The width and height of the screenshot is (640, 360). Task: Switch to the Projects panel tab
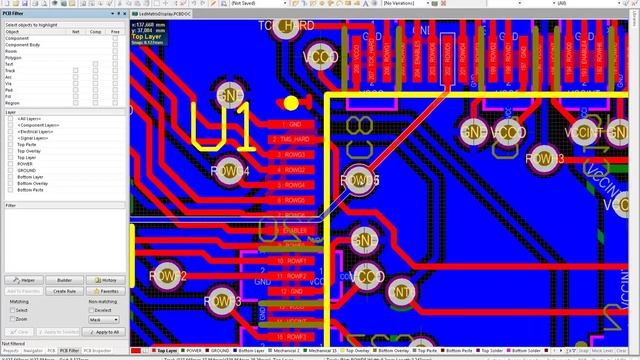[x=11, y=351]
